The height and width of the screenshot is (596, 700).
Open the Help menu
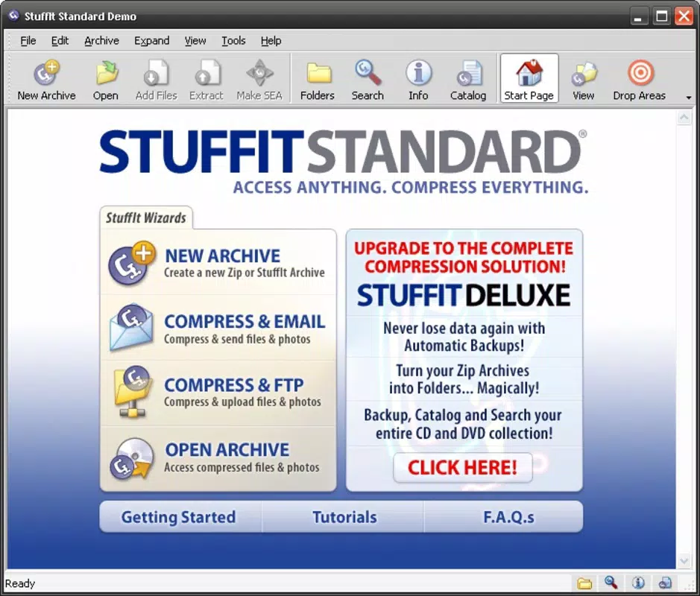click(x=271, y=40)
